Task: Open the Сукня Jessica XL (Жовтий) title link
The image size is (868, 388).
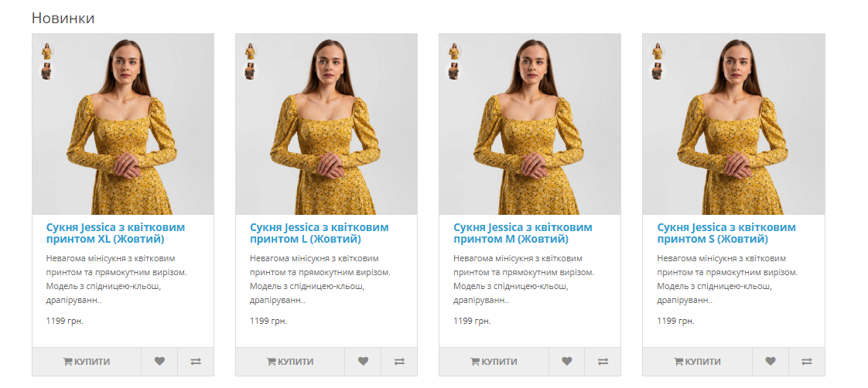Action: click(x=115, y=233)
